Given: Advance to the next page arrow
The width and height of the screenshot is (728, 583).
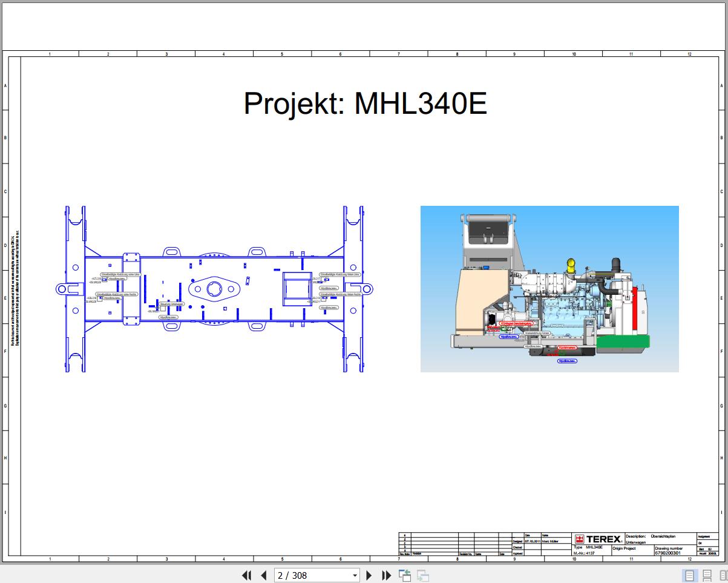Looking at the screenshot, I should (x=369, y=575).
